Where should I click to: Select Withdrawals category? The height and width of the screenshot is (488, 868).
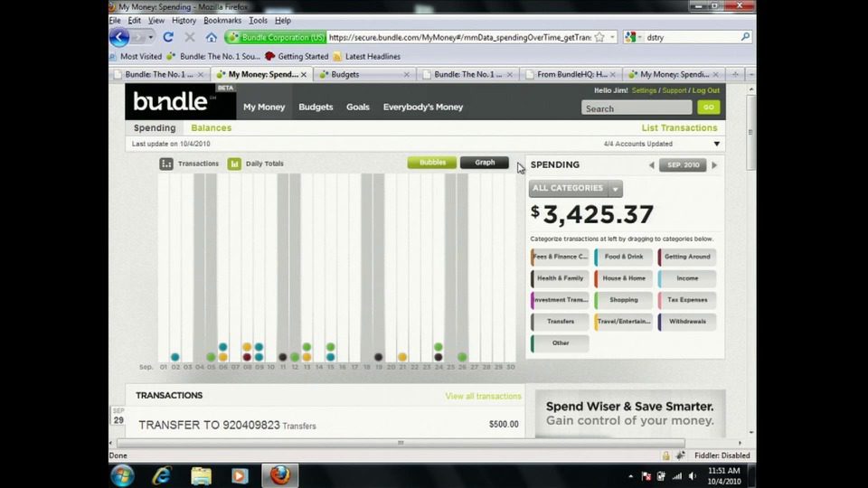[x=687, y=322]
